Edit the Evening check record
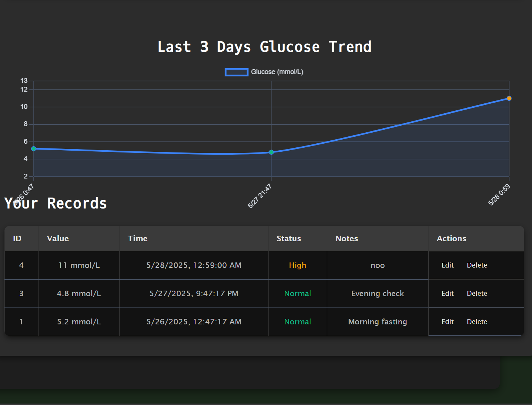532x405 pixels. [x=447, y=293]
